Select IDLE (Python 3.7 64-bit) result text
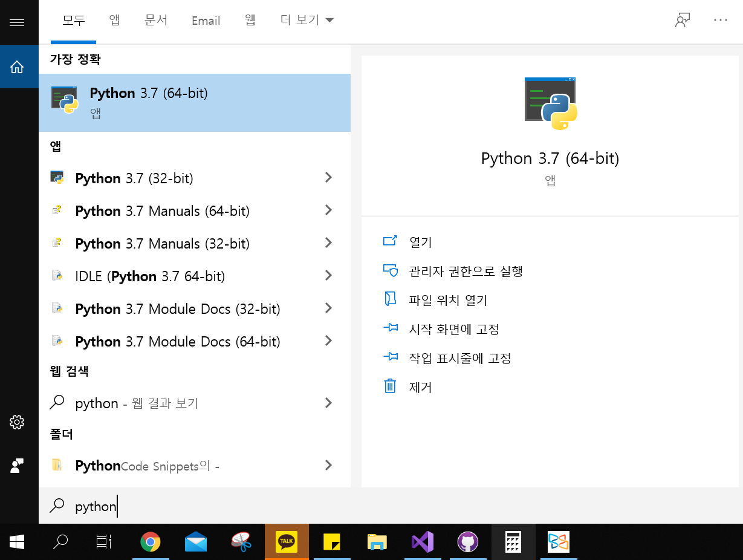743x560 pixels. pyautogui.click(x=150, y=276)
